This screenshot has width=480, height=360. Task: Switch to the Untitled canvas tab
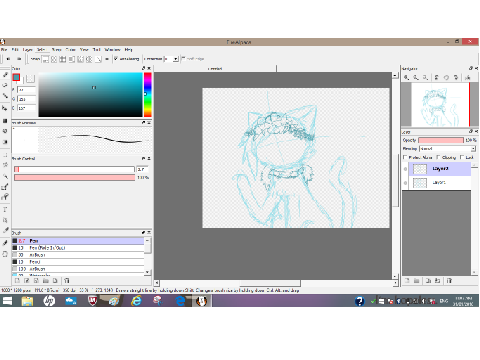[x=215, y=69]
